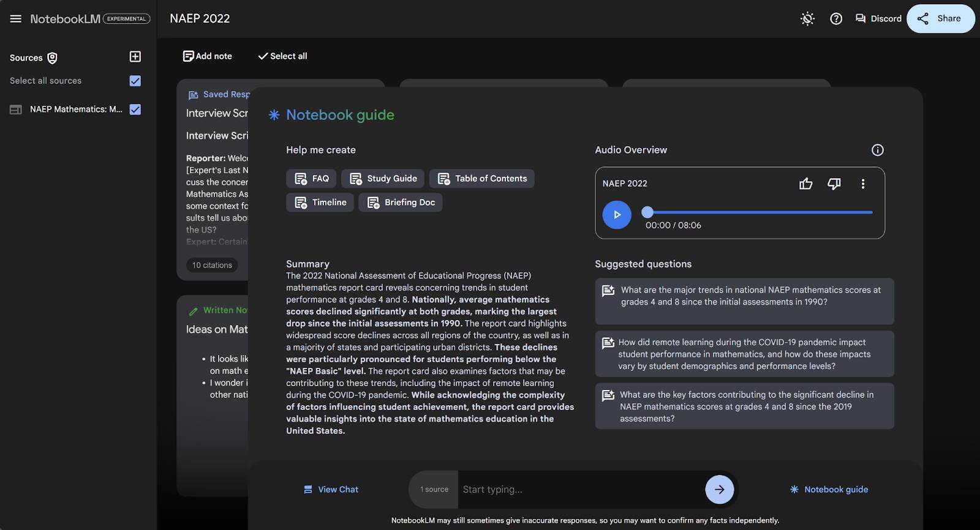Screen dimensions: 980x530
Task: Open the help question mark icon
Action: tap(836, 19)
